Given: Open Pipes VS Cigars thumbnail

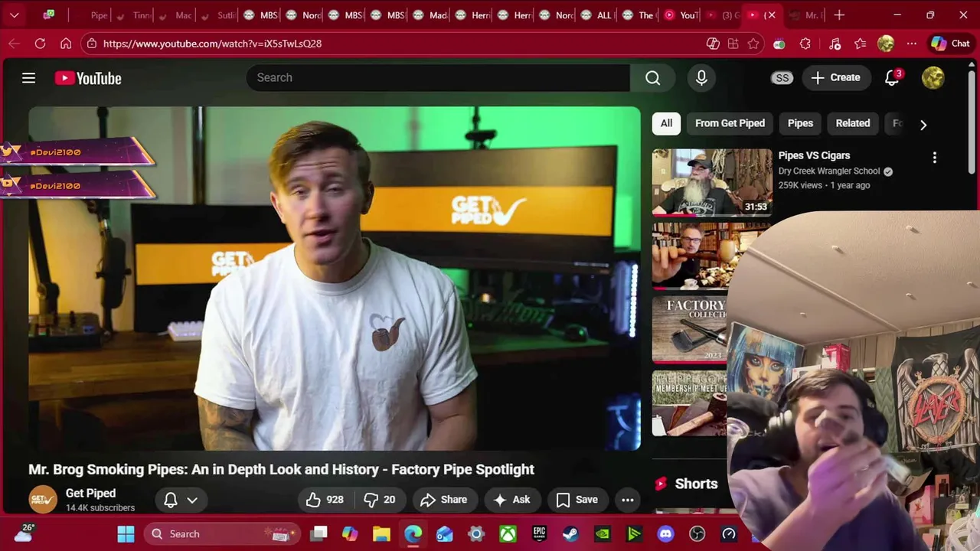Looking at the screenshot, I should tap(712, 182).
